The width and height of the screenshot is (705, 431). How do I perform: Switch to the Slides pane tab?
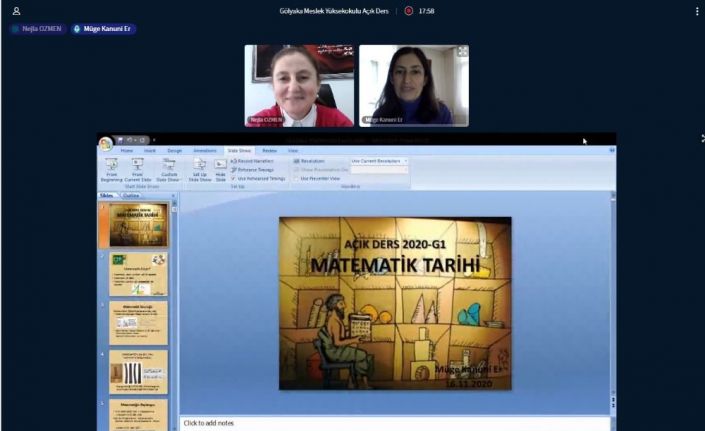(x=107, y=196)
